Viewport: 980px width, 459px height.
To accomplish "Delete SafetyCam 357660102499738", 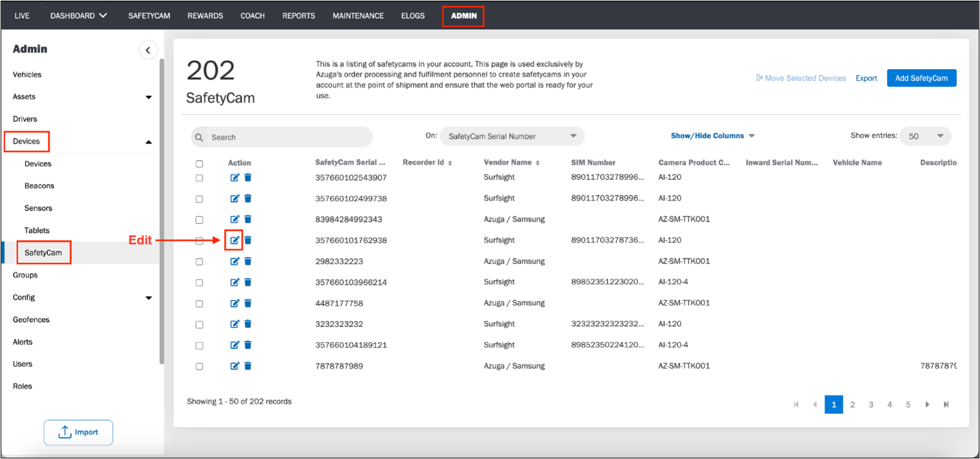I will click(x=248, y=198).
